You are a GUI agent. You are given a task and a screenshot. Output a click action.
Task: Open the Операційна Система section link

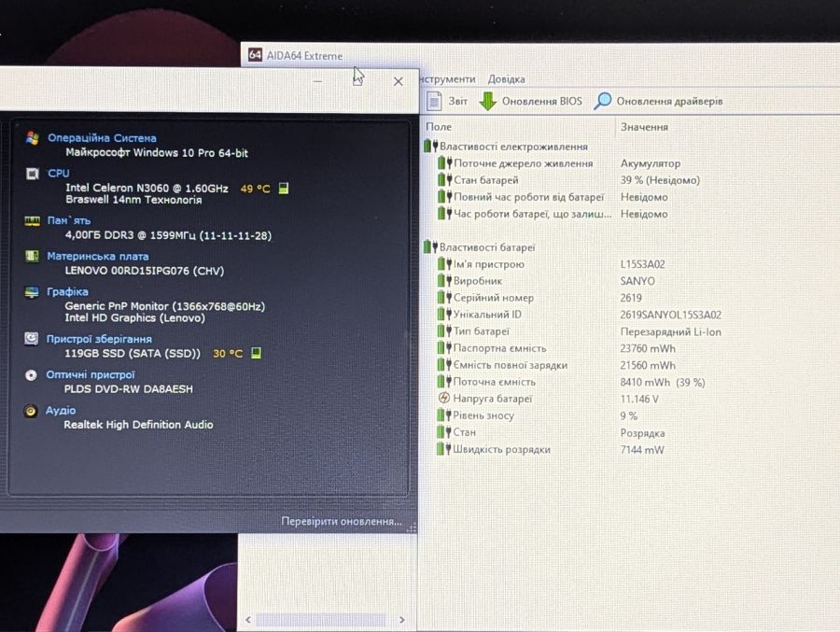pyautogui.click(x=102, y=138)
